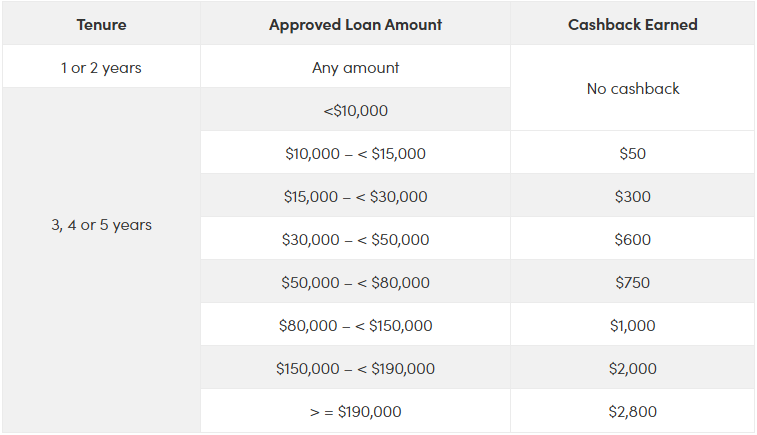Click the Cashback Earned column header
The image size is (757, 435).
[x=632, y=25]
